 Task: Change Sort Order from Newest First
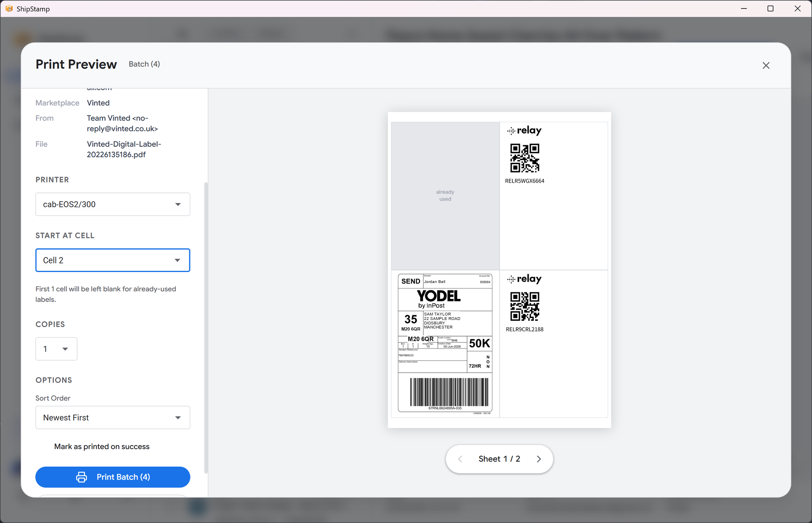(113, 417)
